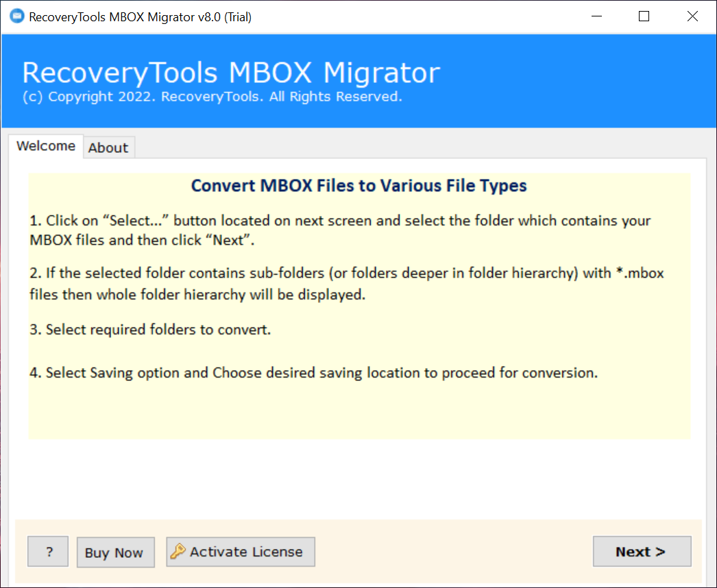Click the window title "RecoveryTools MBOX Migrator v8.0 (Trial)"
The height and width of the screenshot is (588, 717).
[140, 17]
